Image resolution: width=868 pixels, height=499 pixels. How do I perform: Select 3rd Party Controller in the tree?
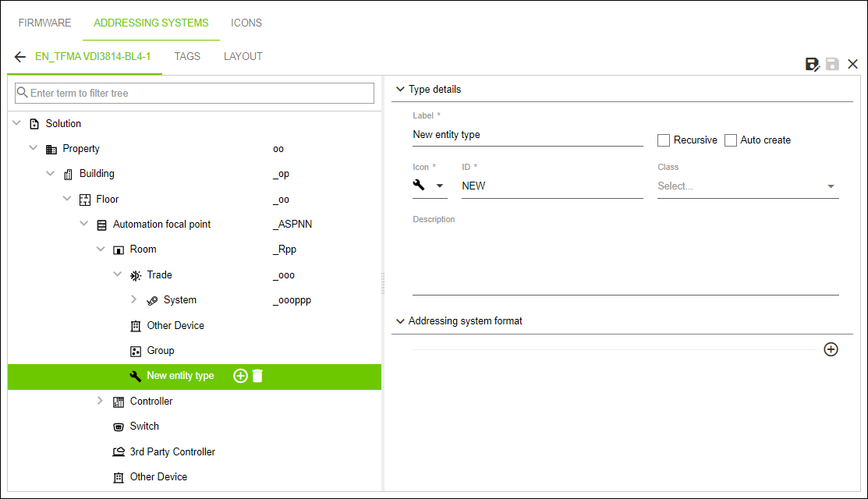click(x=172, y=452)
